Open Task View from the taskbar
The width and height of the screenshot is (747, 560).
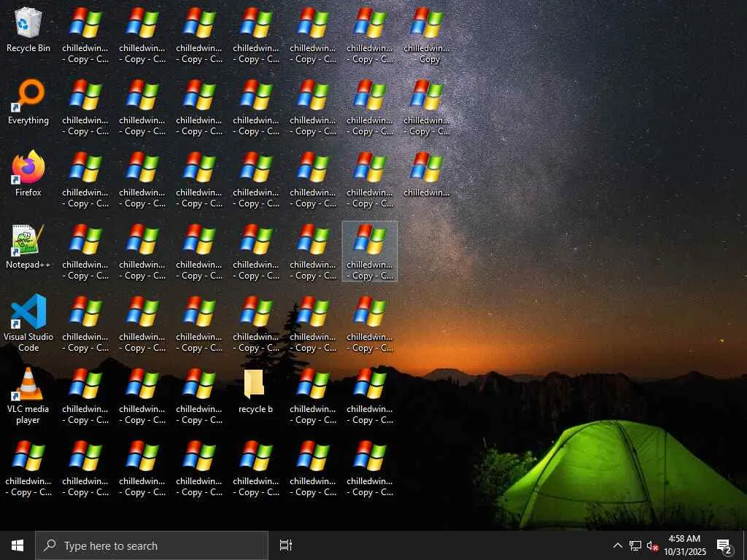coord(286,545)
